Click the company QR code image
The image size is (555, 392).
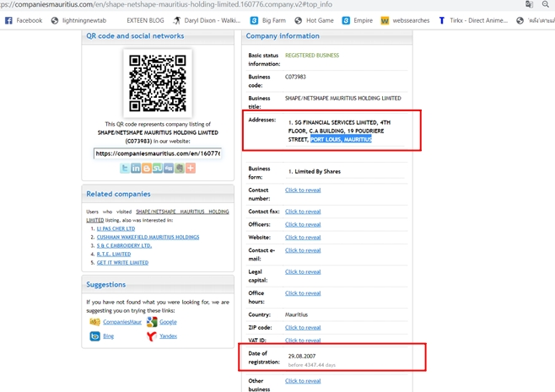coord(158,83)
